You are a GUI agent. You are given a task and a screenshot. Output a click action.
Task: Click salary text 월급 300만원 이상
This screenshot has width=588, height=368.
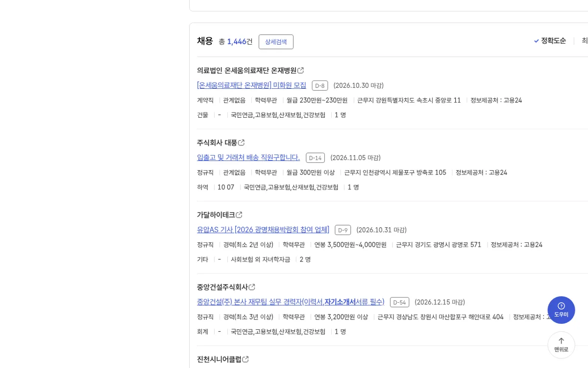tap(311, 172)
